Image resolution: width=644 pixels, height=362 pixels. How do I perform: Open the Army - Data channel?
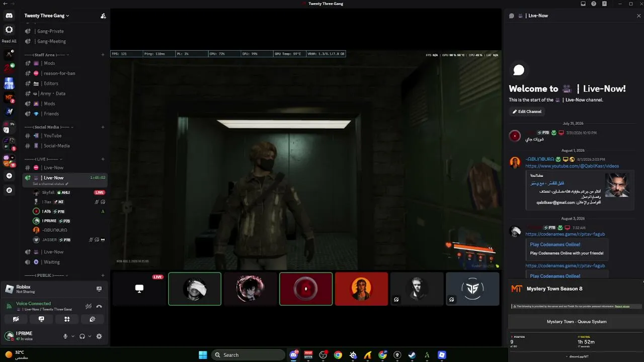click(65, 94)
